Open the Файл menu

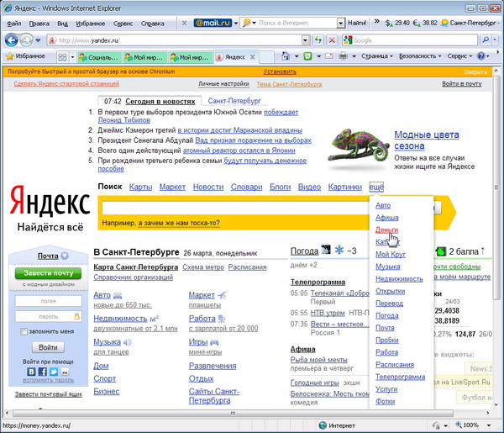13,24
